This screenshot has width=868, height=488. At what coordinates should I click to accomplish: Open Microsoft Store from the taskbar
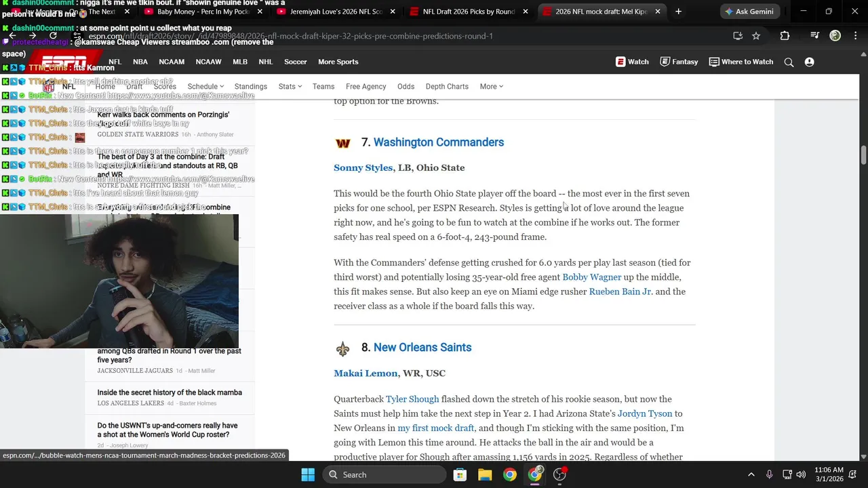[460, 474]
